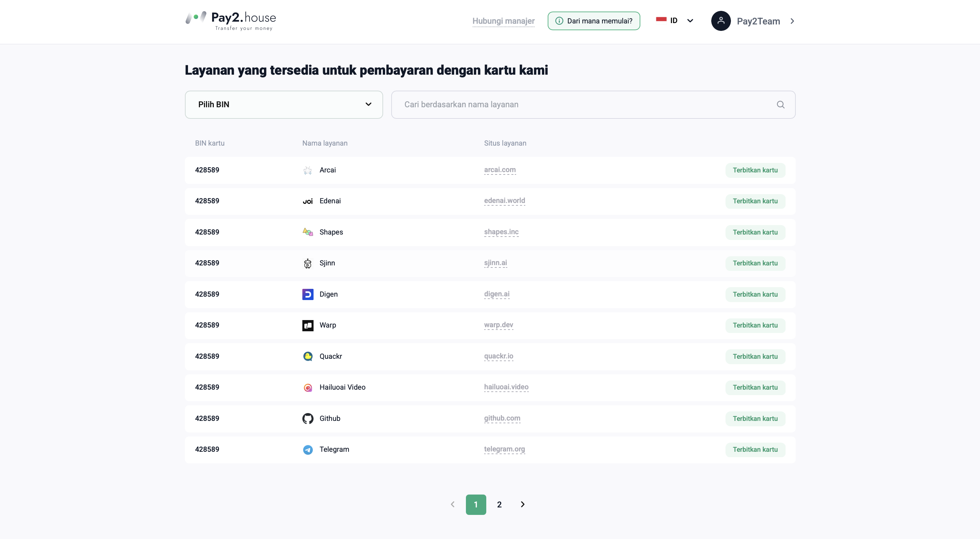Click Terbitkan kartu in Warp row

pyautogui.click(x=755, y=325)
